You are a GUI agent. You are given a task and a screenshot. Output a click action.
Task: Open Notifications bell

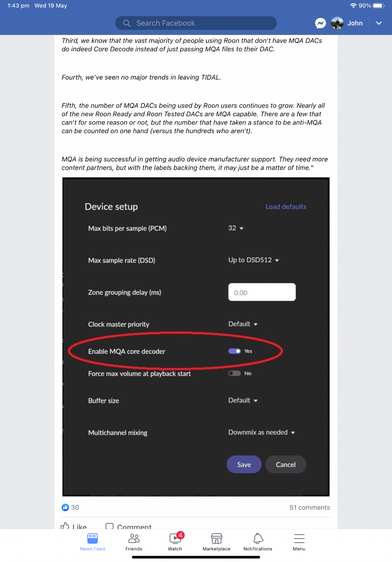click(x=258, y=541)
